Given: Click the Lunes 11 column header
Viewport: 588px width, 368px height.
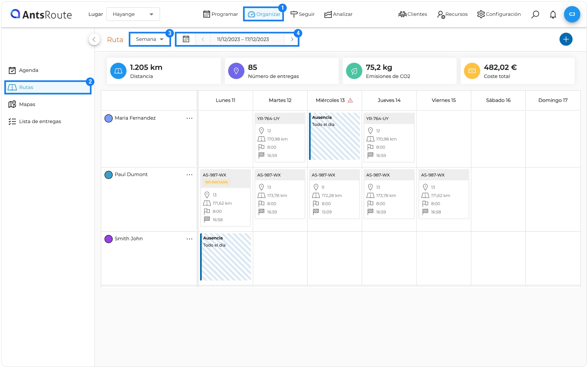Looking at the screenshot, I should coord(225,100).
